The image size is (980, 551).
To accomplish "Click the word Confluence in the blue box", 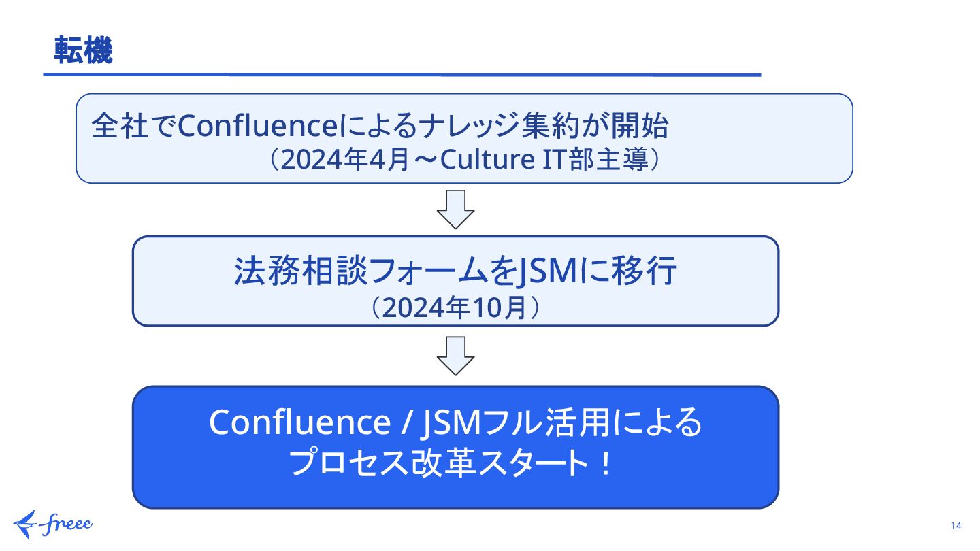I will click(299, 422).
